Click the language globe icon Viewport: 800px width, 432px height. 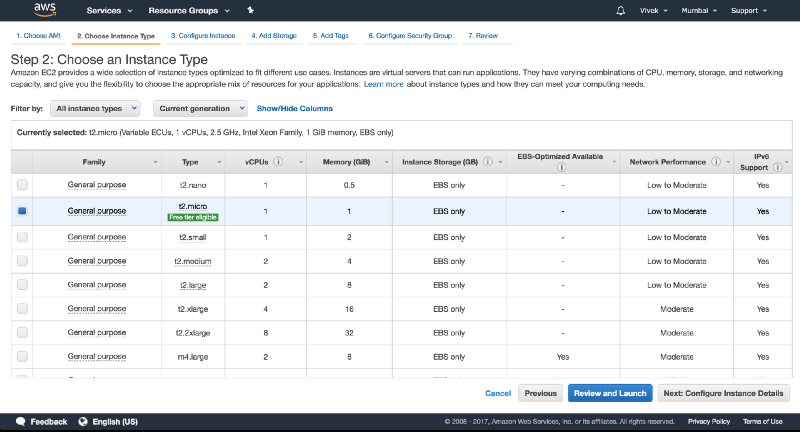pyautogui.click(x=83, y=421)
